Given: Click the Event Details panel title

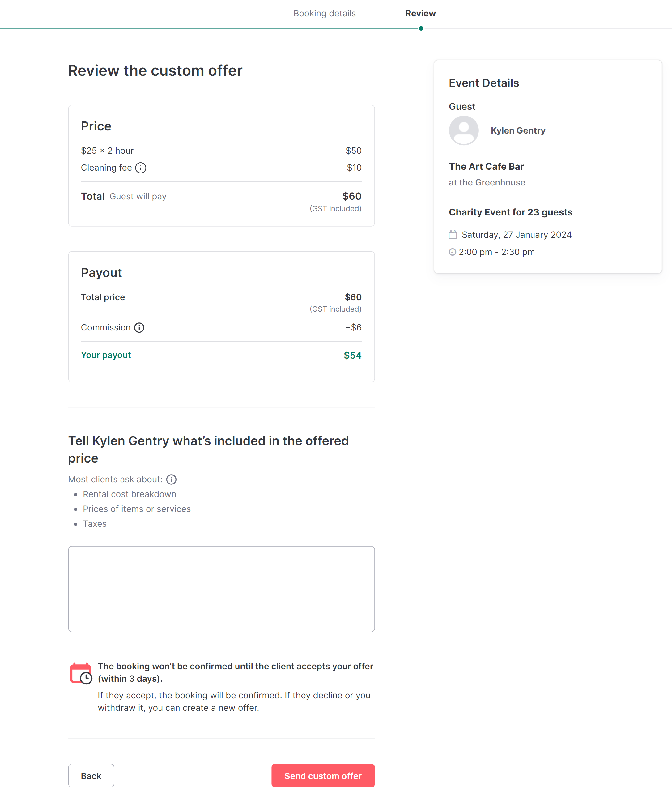Looking at the screenshot, I should pyautogui.click(x=484, y=83).
